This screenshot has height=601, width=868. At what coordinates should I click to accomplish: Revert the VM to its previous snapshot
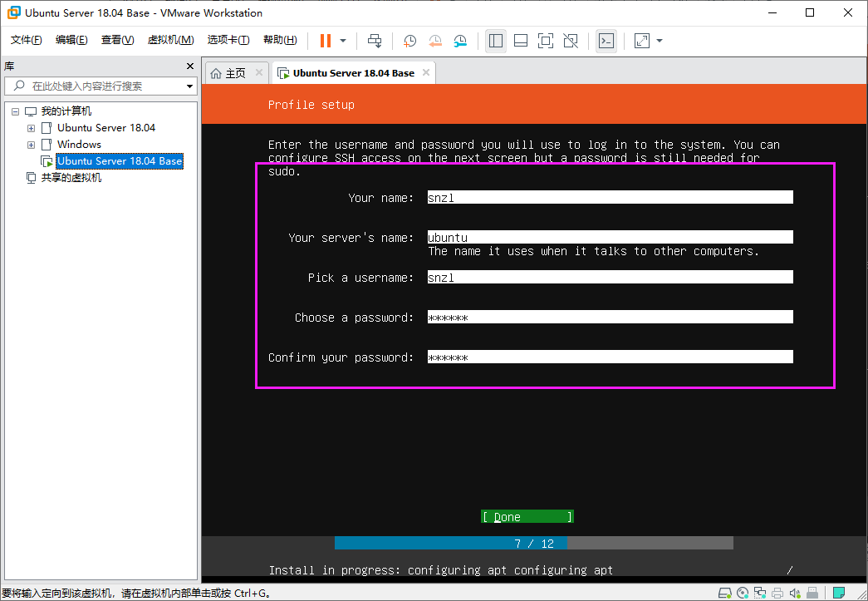click(435, 41)
